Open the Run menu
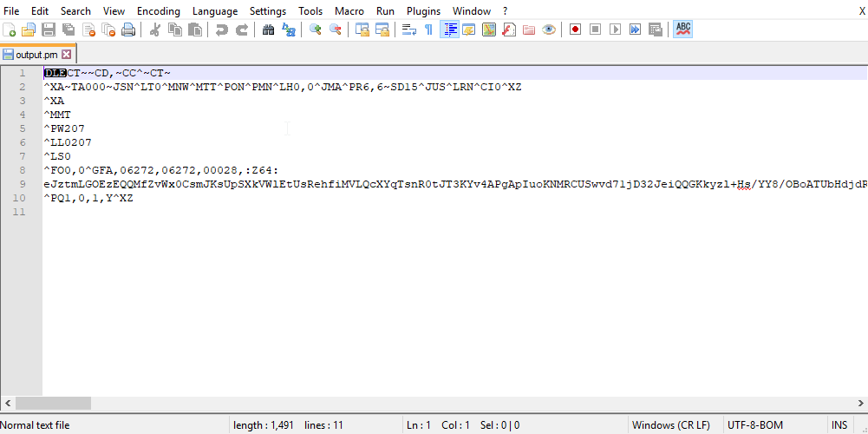The height and width of the screenshot is (434, 868). click(385, 11)
